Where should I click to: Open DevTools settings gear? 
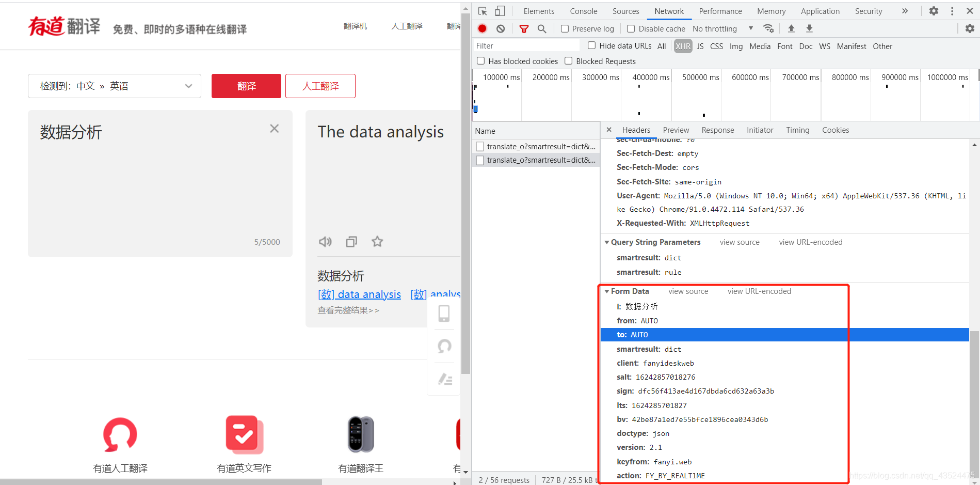click(x=934, y=11)
